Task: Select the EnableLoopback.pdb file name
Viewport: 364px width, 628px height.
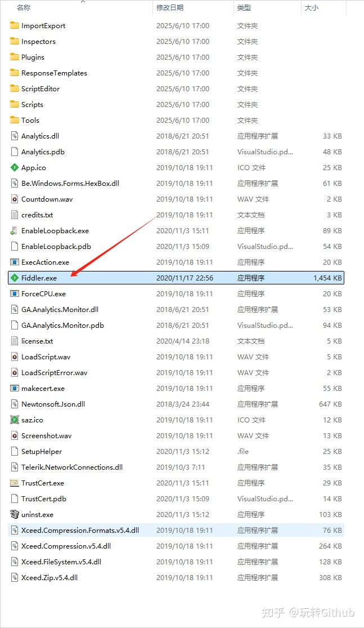Action: click(56, 246)
